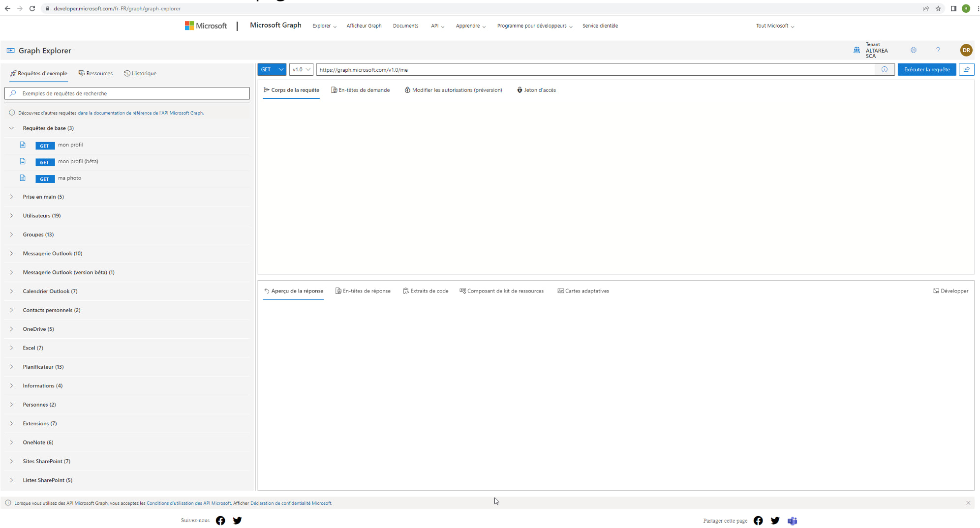Click the example query search field
Image resolution: width=980 pixels, height=528 pixels.
pos(127,93)
